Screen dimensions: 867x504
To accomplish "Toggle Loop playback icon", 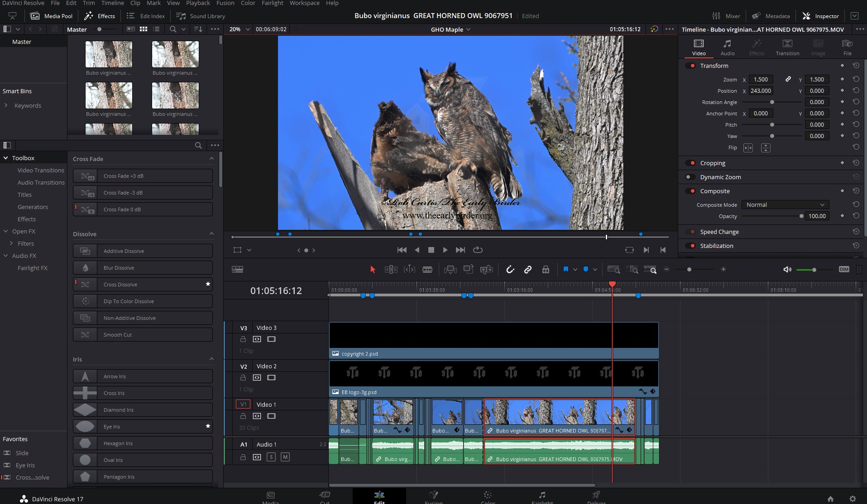I will (478, 250).
